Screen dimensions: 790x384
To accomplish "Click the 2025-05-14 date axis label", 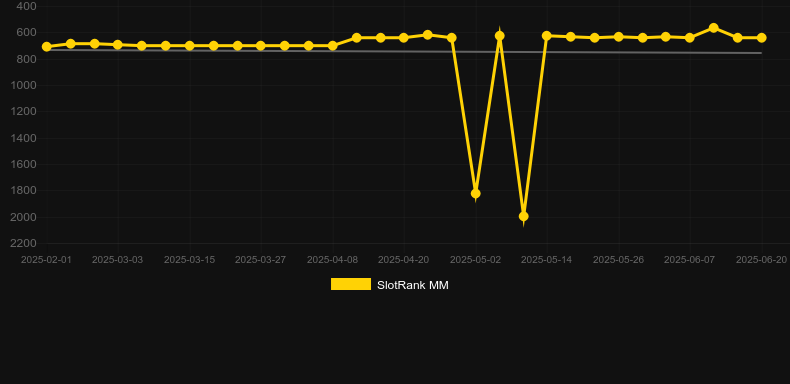I will pyautogui.click(x=547, y=260).
